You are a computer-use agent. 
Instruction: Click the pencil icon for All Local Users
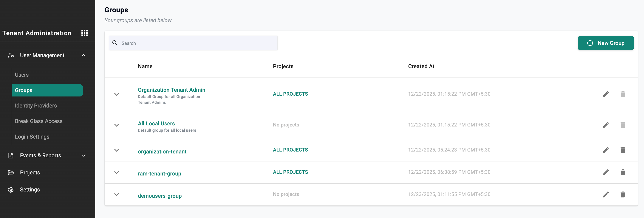605,125
